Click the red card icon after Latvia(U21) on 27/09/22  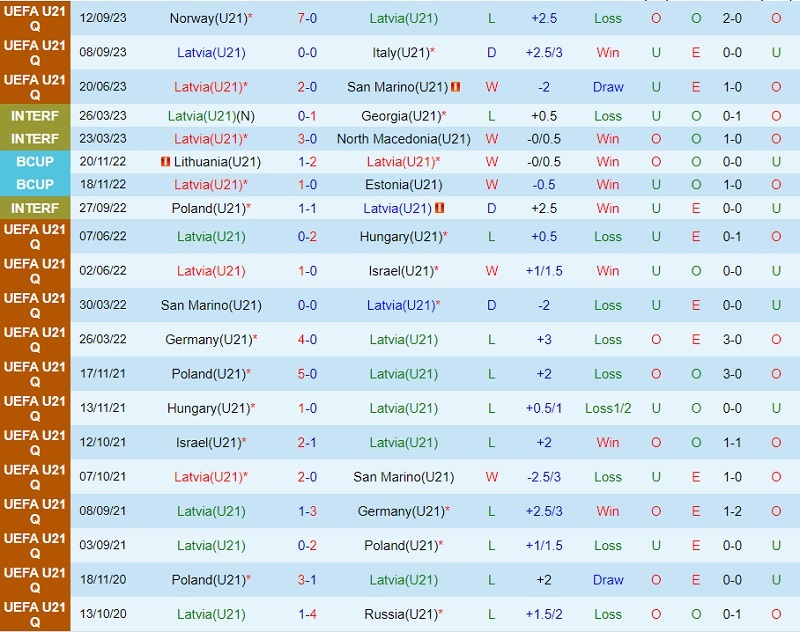coord(440,208)
